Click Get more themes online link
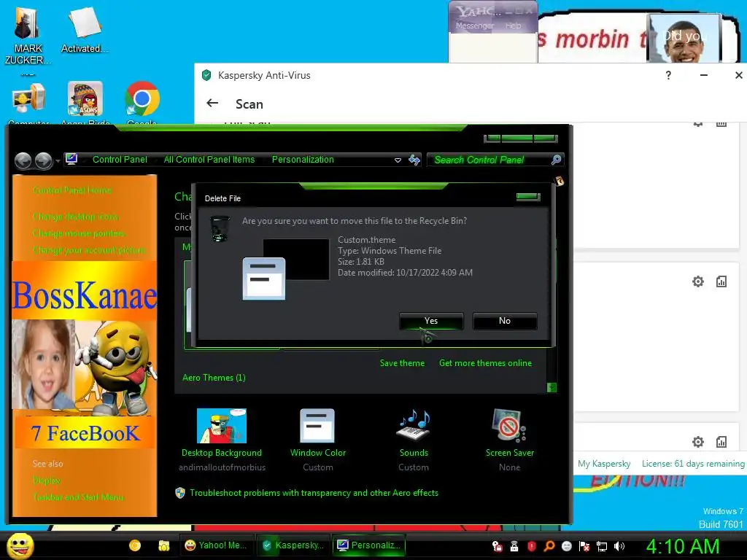Viewport: 747px width, 560px height. click(485, 363)
